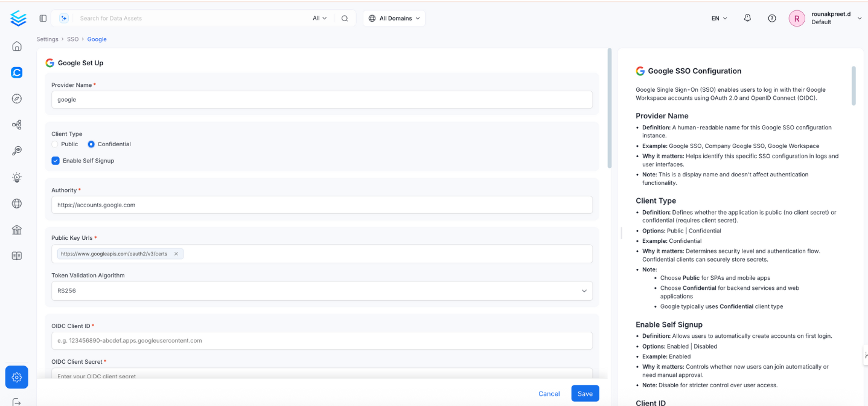Expand the rounakpreet.d profile menu
This screenshot has width=868, height=406.
860,18
